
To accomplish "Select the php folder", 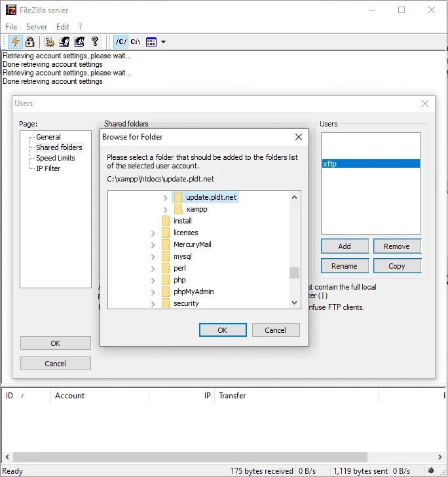I will point(179,280).
